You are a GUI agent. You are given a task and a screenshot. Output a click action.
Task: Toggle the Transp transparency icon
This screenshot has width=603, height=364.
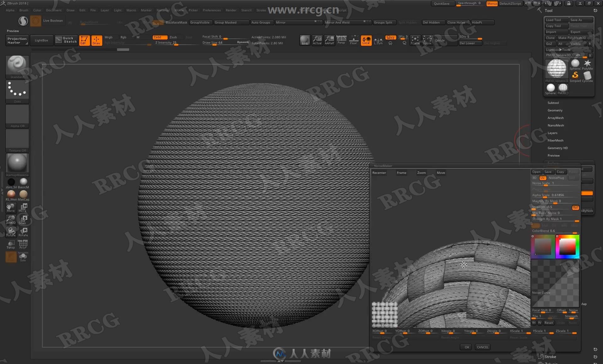11,244
